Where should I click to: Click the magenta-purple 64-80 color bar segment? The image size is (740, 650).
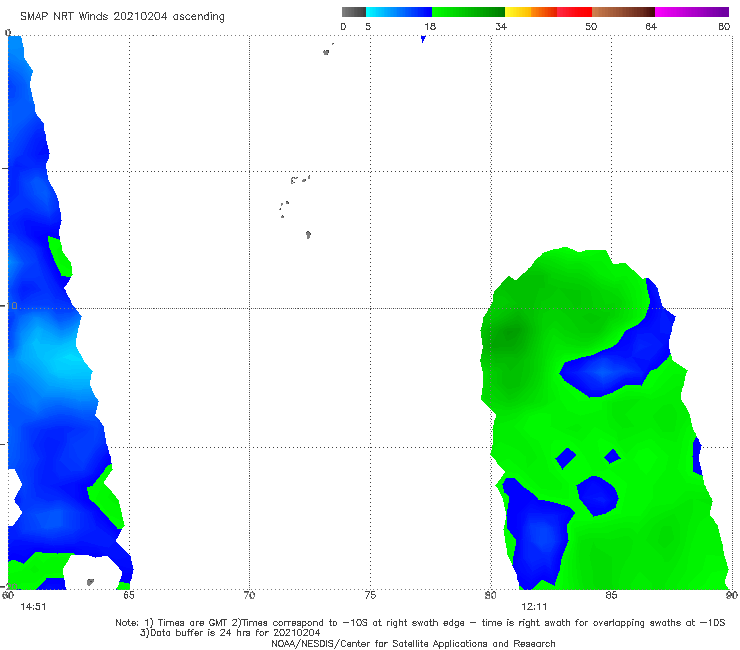point(692,12)
